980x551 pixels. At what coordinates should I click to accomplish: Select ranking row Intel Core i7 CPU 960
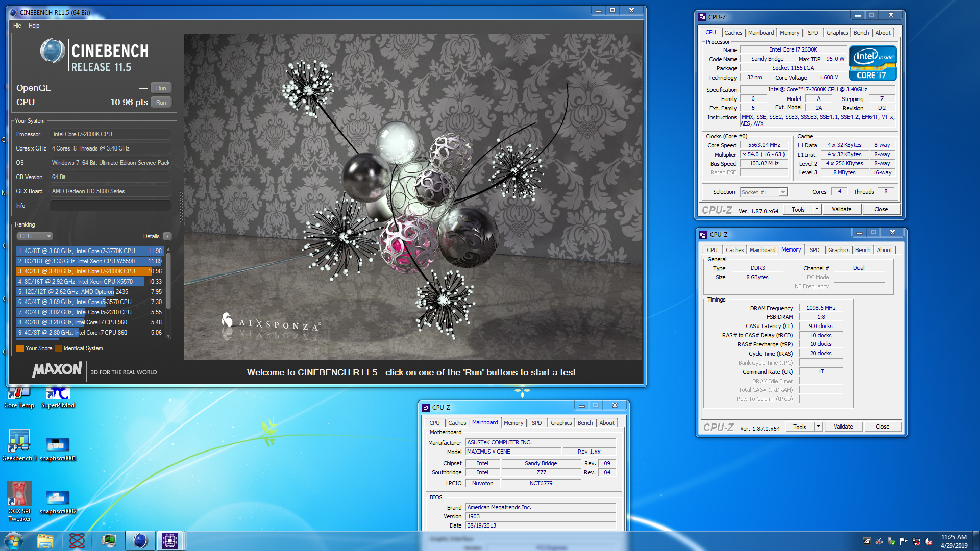[x=90, y=322]
